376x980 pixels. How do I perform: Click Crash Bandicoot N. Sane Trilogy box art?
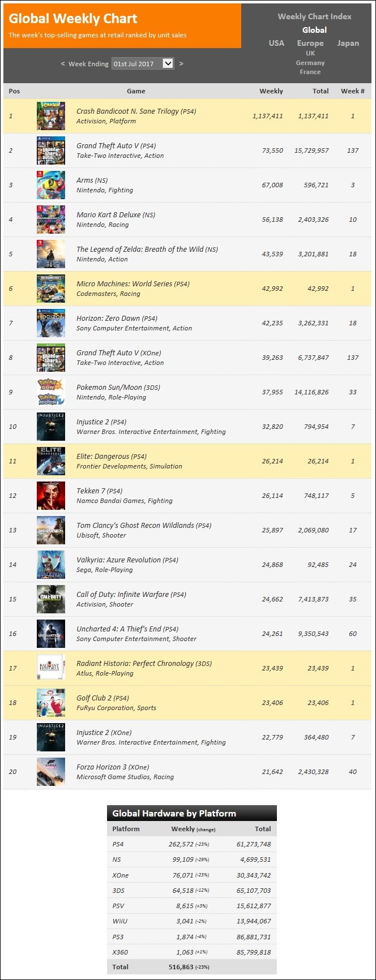tap(51, 116)
